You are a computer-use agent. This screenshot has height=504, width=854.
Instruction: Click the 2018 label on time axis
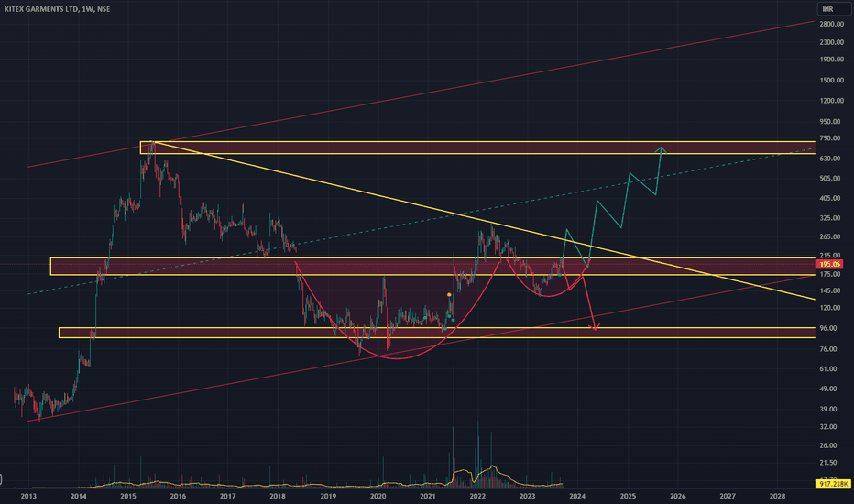coord(278,496)
